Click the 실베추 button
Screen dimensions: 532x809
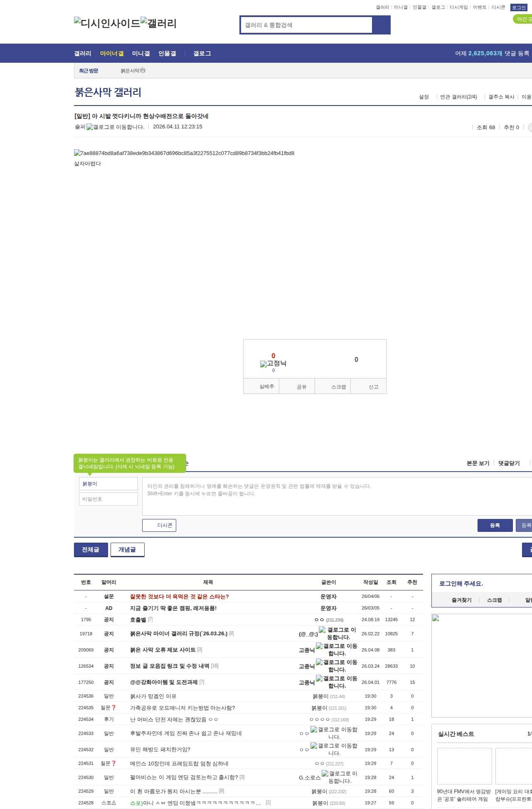pyautogui.click(x=261, y=386)
